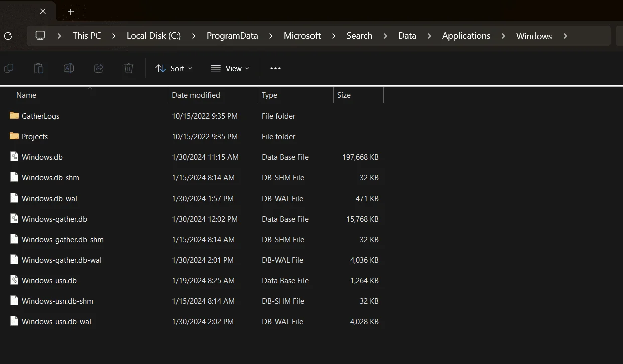Click the Windows-gather.db file icon
623x364 pixels.
tap(14, 218)
